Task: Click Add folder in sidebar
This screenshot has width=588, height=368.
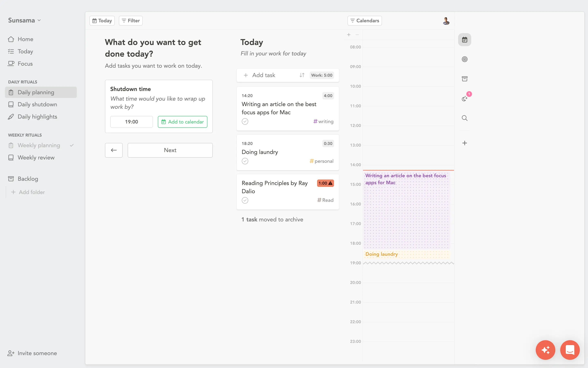Action: click(x=28, y=192)
